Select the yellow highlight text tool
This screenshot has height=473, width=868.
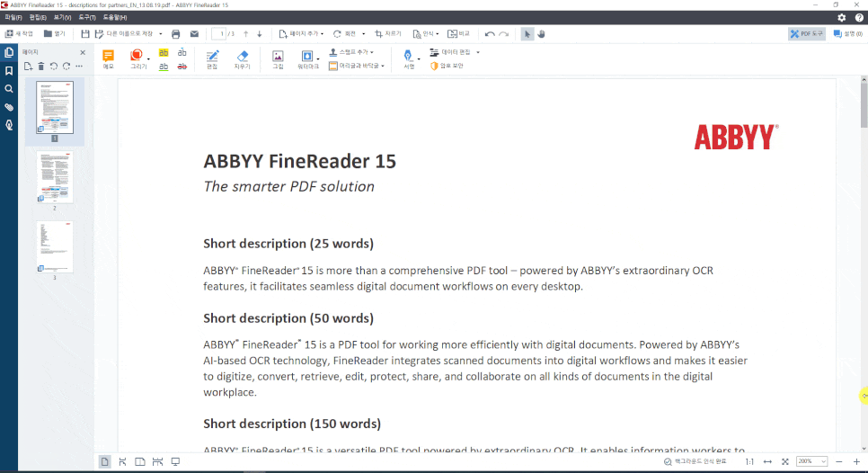point(164,53)
